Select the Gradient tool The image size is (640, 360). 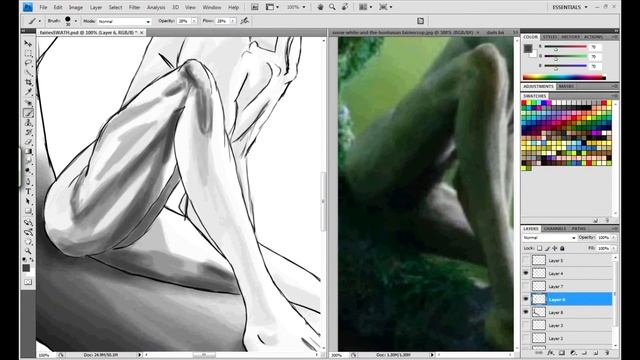[28, 152]
